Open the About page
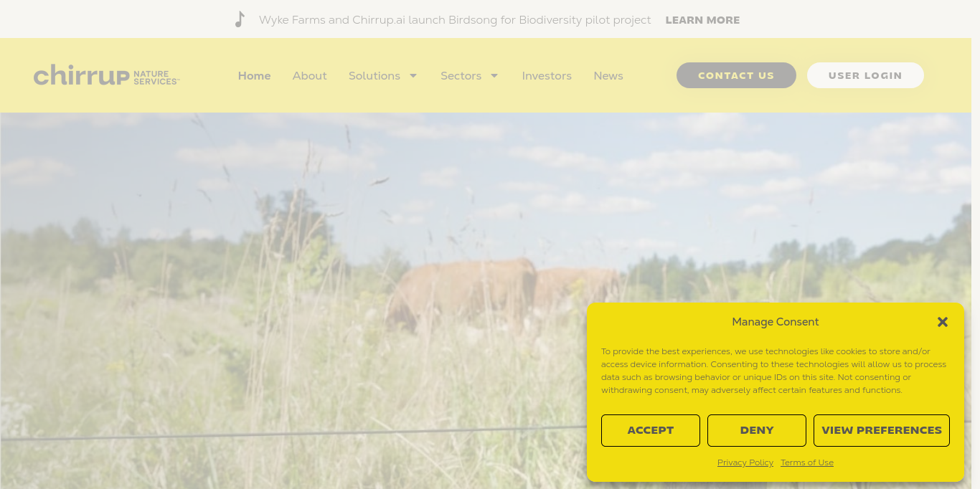This screenshot has height=489, width=980. click(310, 75)
